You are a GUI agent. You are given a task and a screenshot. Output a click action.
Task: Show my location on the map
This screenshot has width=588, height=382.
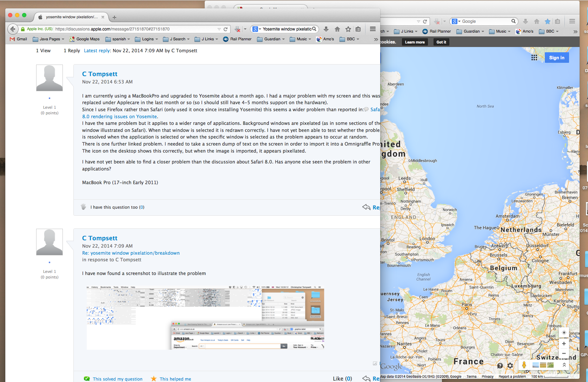[564, 333]
